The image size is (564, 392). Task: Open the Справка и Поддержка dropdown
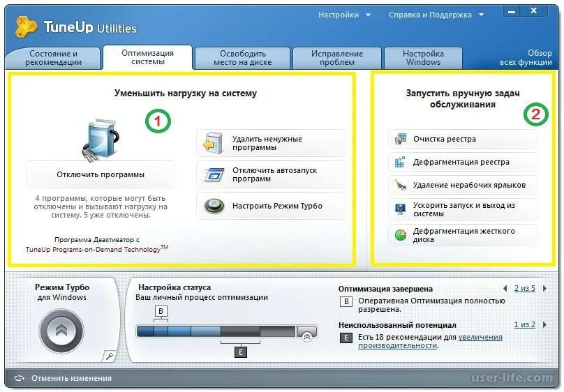[x=436, y=15]
